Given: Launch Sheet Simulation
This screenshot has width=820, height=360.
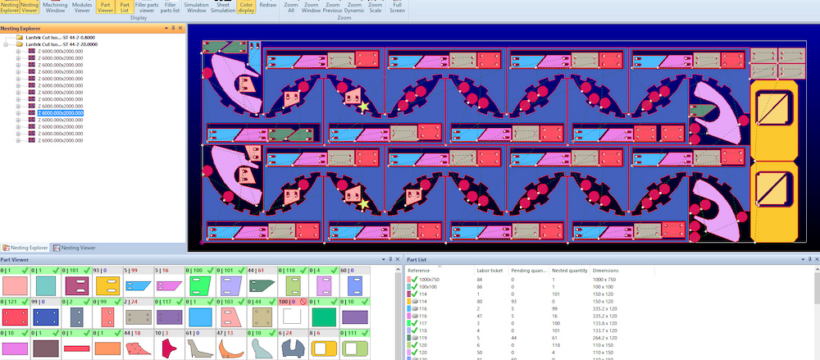Looking at the screenshot, I should point(223,7).
